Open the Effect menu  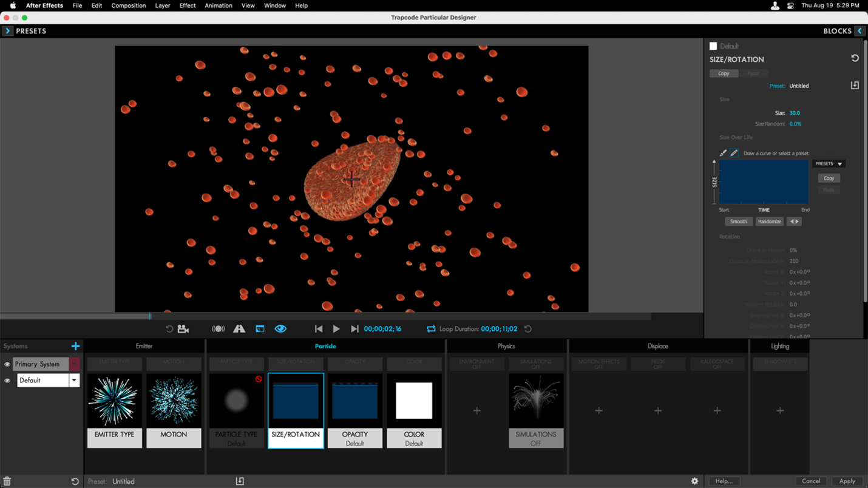point(188,5)
